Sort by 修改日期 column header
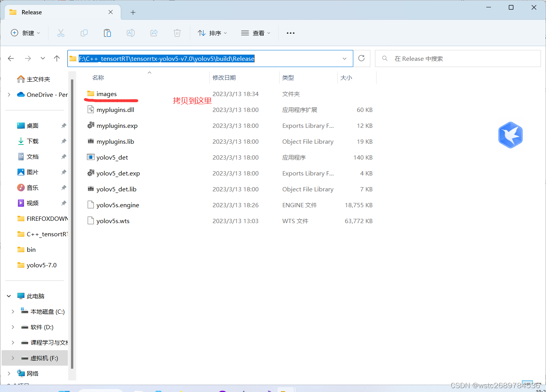546x392 pixels. pyautogui.click(x=224, y=77)
